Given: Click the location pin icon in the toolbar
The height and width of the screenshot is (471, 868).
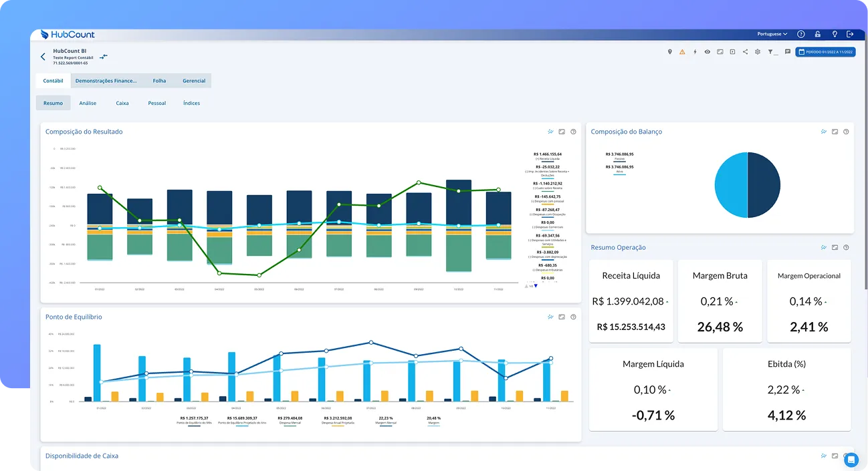Looking at the screenshot, I should point(669,51).
